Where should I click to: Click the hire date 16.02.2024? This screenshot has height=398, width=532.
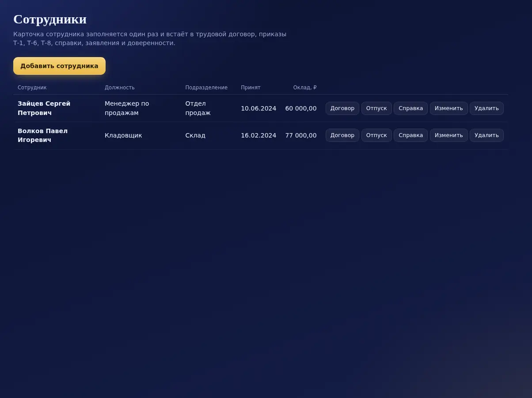coord(258,135)
